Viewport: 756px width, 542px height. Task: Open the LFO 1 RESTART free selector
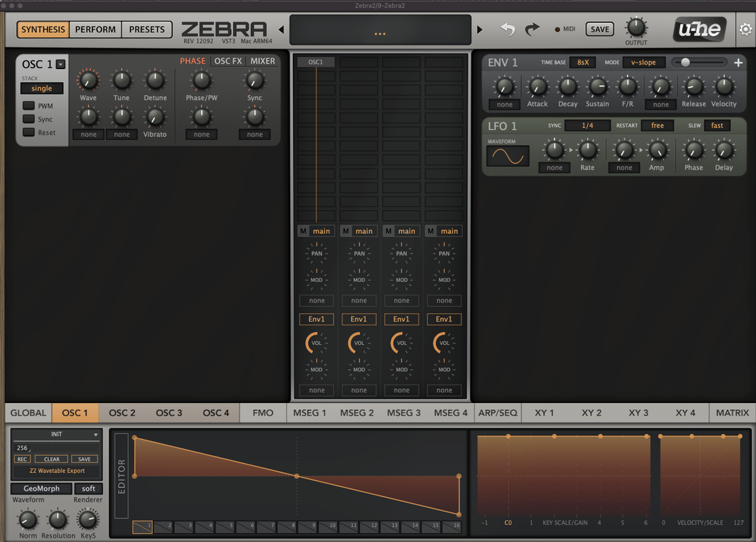click(657, 125)
